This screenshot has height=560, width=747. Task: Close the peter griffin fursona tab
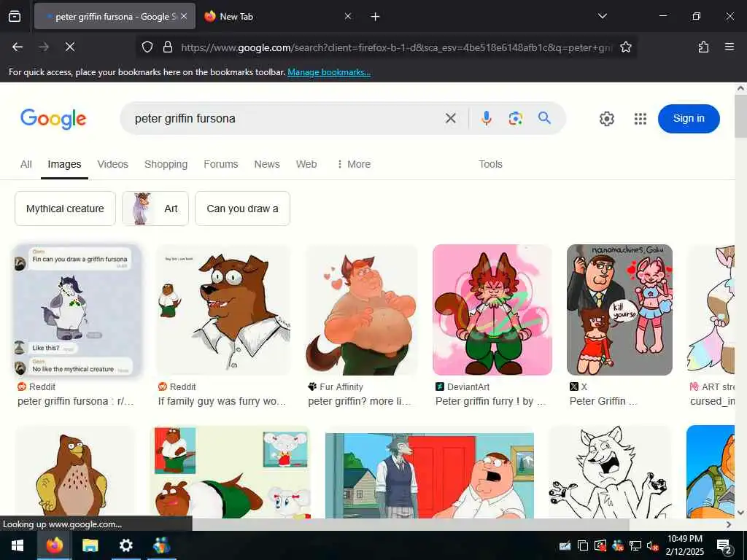coord(184,16)
